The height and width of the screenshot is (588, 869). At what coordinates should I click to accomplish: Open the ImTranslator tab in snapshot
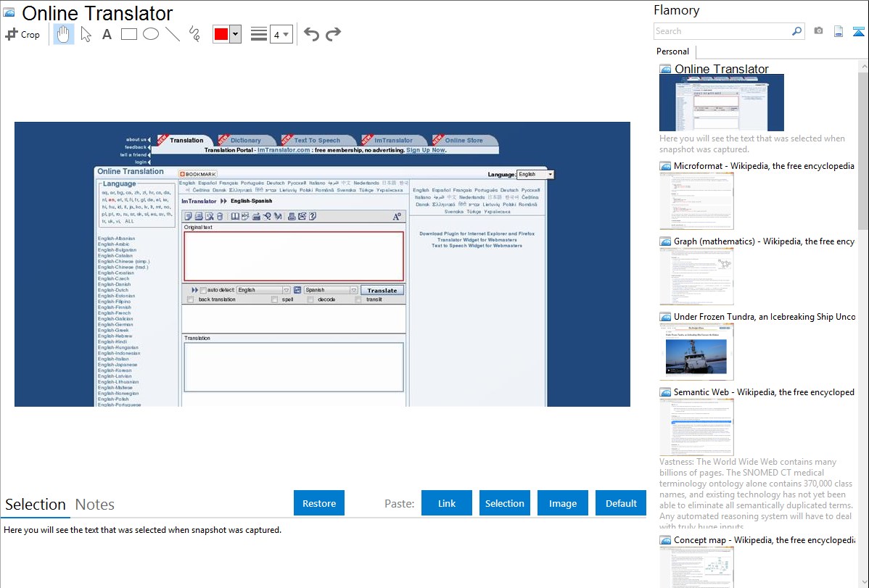pos(393,140)
